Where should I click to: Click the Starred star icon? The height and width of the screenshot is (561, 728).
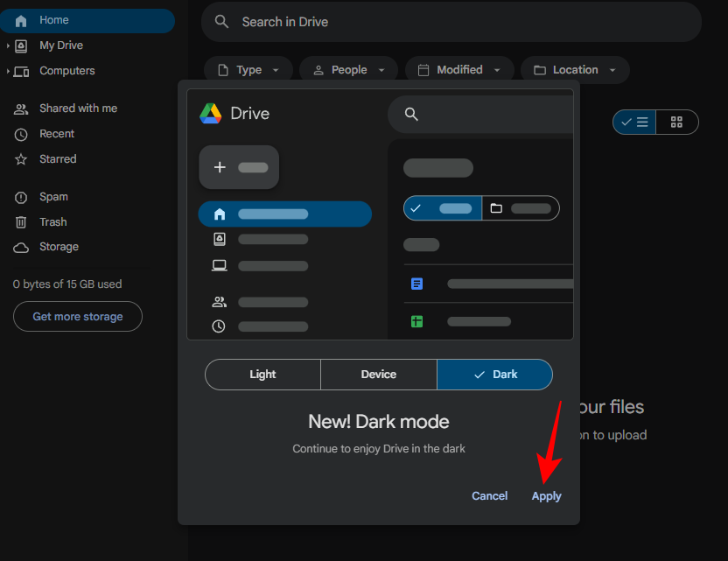click(x=21, y=160)
